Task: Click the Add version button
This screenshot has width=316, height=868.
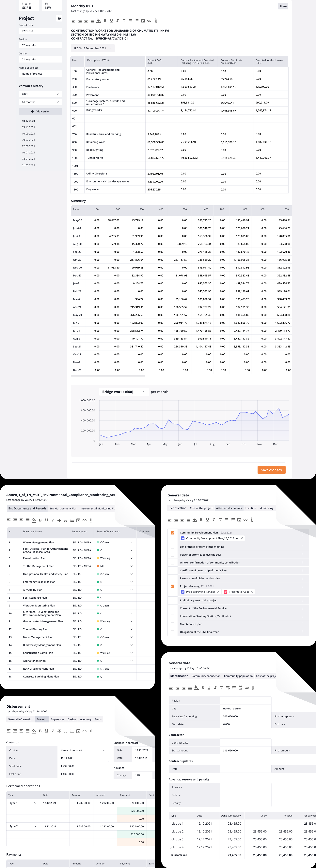Action: (40, 112)
